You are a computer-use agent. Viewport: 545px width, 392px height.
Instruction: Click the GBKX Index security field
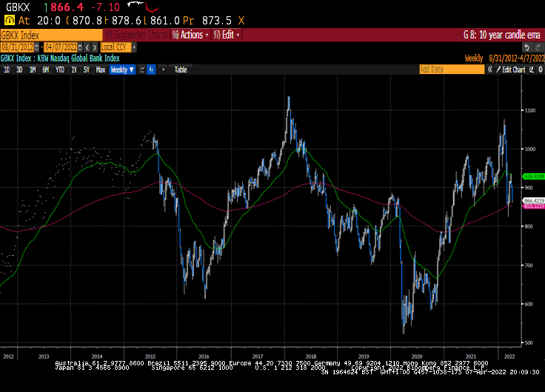pos(51,35)
